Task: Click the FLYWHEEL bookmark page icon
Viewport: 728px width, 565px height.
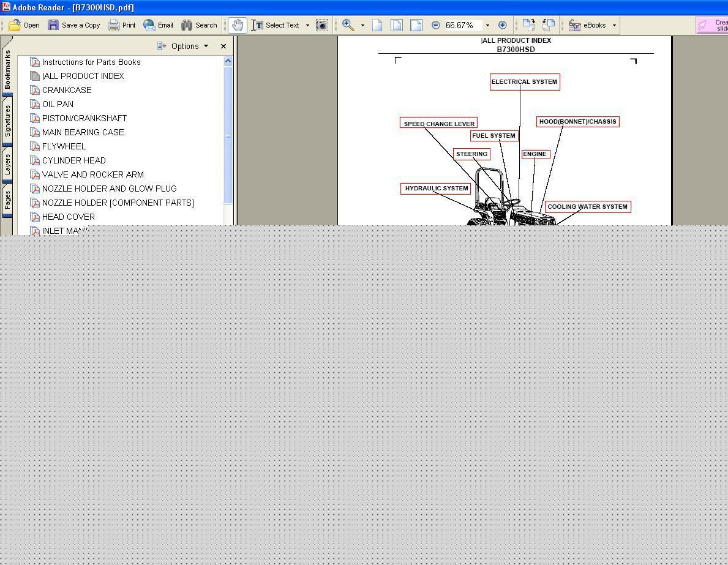Action: pyautogui.click(x=35, y=146)
